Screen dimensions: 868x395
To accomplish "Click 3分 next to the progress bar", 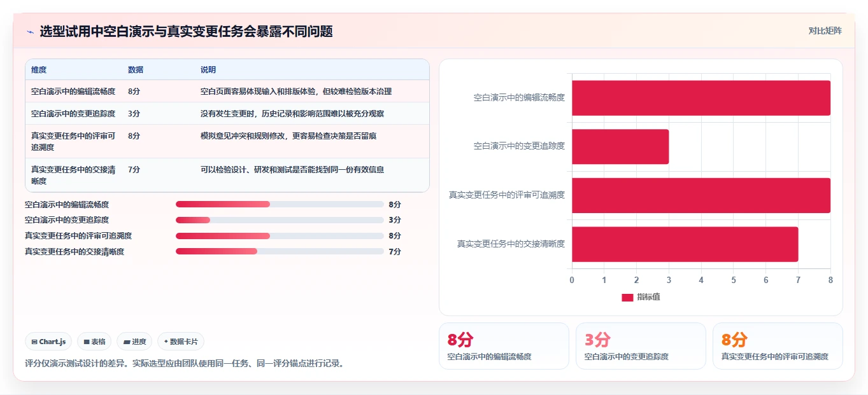I will [x=395, y=220].
